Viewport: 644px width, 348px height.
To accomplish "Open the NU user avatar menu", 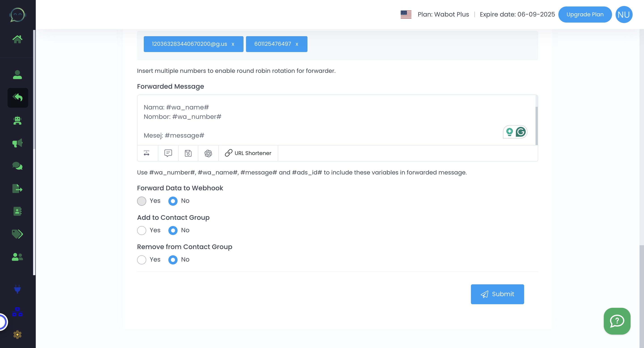I will click(x=624, y=15).
